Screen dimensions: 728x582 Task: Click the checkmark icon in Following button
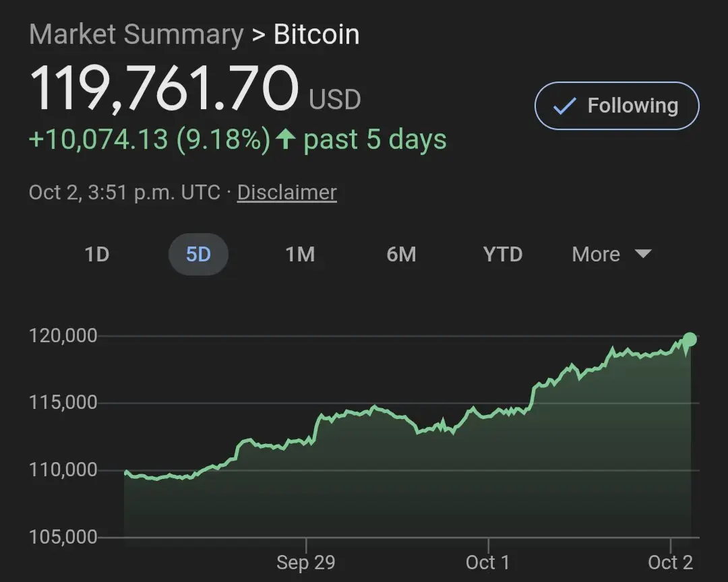point(565,106)
